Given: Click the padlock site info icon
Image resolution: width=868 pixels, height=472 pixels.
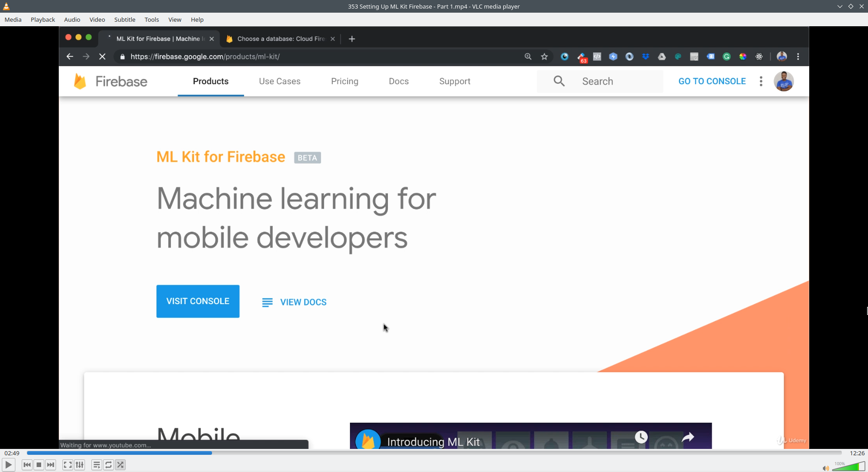Looking at the screenshot, I should coord(122,57).
